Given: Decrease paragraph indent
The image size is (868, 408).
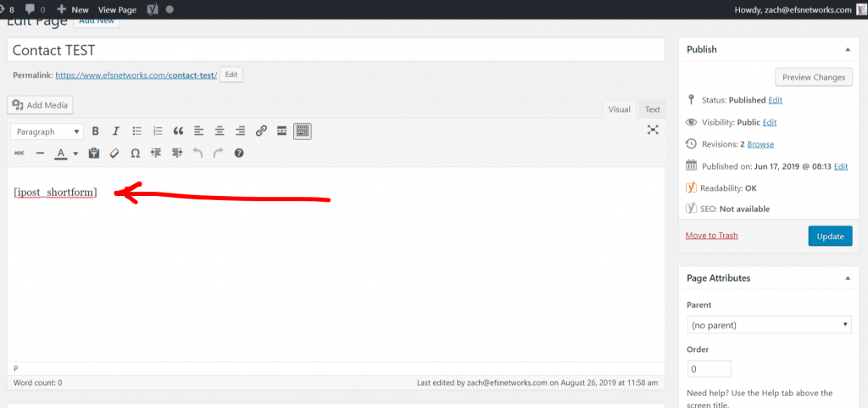Looking at the screenshot, I should point(156,153).
